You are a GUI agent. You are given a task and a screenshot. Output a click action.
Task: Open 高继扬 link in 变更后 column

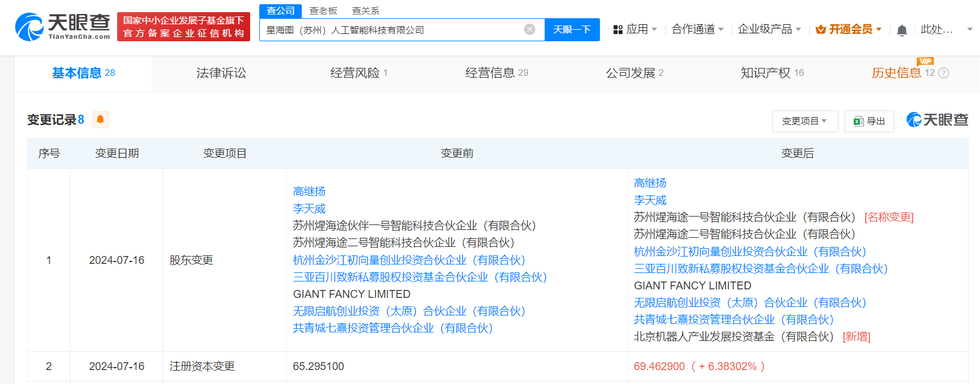[650, 183]
